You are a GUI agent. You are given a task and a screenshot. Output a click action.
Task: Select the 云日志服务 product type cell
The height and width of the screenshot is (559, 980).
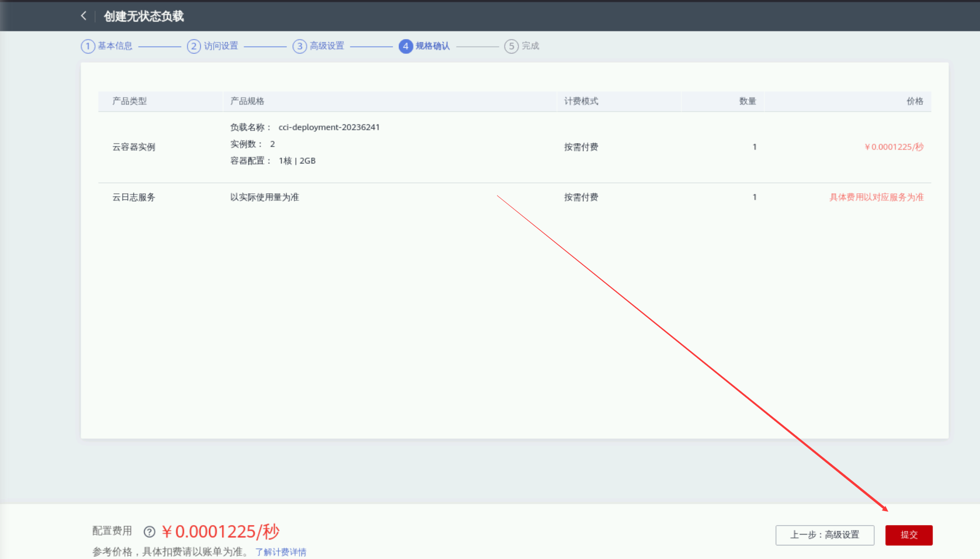point(134,197)
